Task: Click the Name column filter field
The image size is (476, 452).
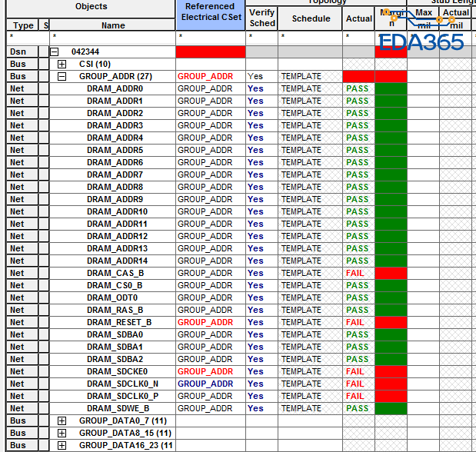Action: (x=112, y=38)
